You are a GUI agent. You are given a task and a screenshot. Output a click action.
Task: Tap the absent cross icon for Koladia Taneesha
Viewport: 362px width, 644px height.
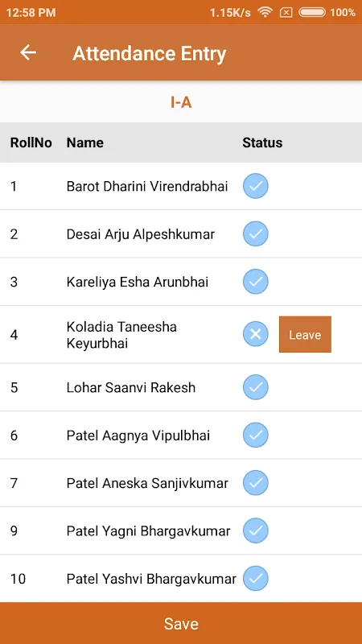coord(255,334)
